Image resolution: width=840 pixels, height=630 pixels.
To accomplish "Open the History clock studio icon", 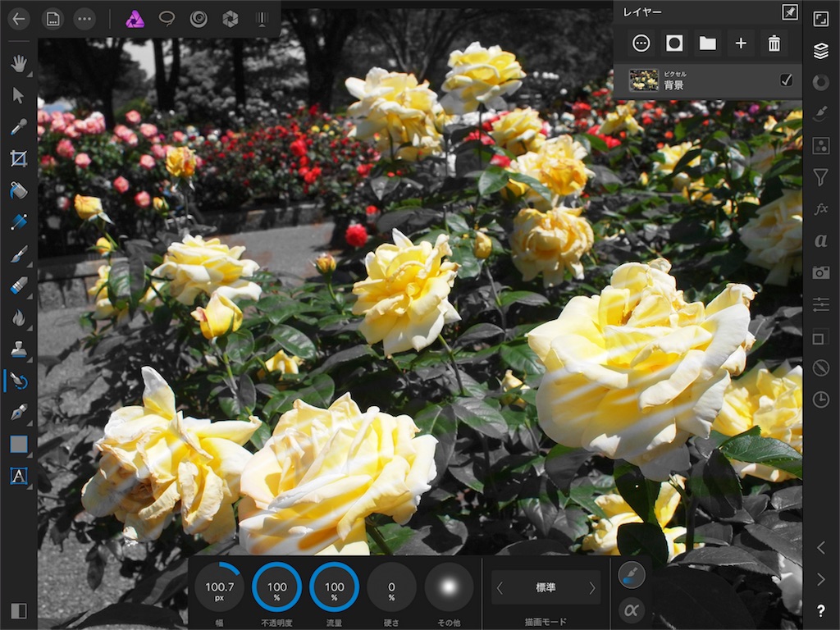I will pos(820,399).
